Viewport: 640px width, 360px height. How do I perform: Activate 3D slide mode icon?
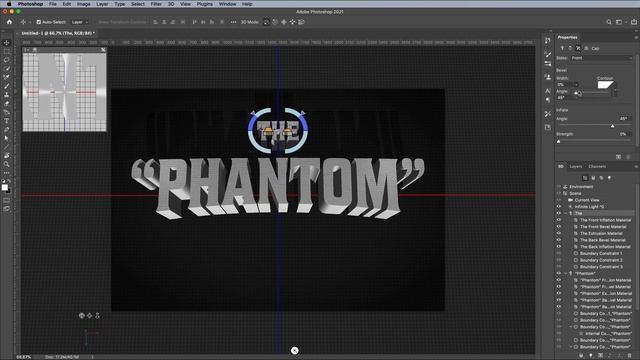293,22
